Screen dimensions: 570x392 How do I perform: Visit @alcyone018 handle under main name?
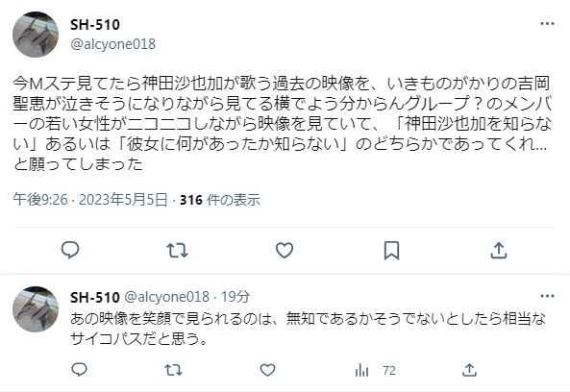pyautogui.click(x=113, y=44)
